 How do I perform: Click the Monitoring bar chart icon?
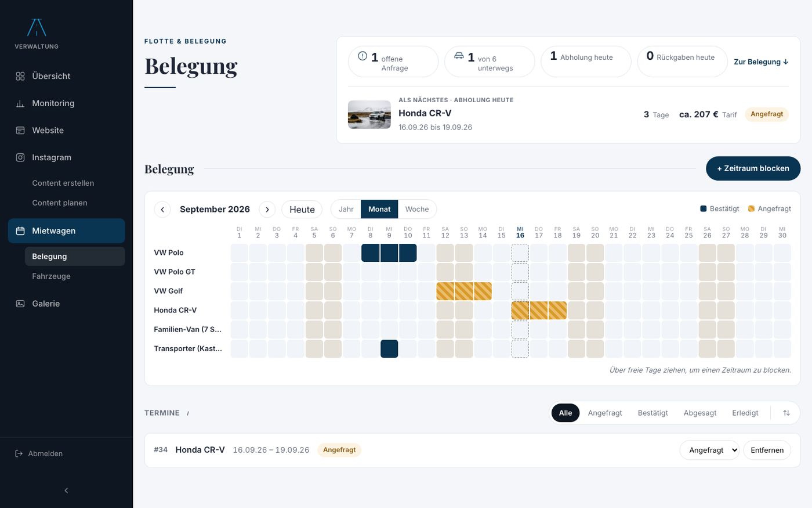[x=20, y=103]
